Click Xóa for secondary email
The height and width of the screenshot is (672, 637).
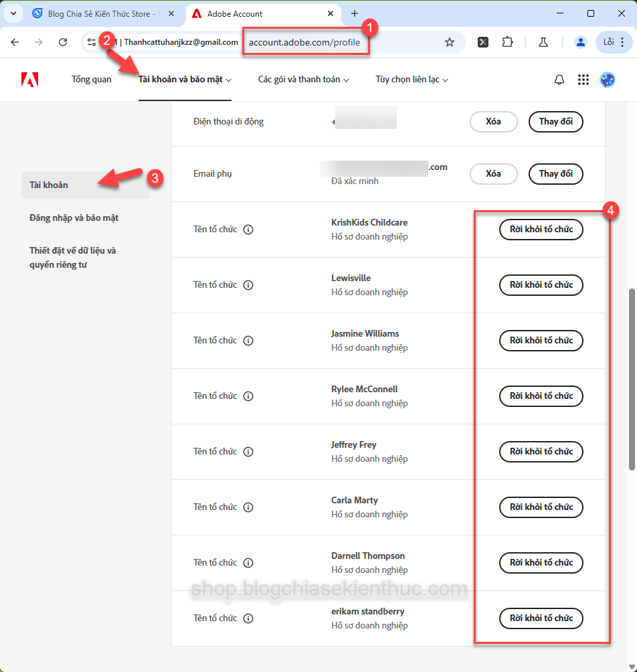click(494, 174)
